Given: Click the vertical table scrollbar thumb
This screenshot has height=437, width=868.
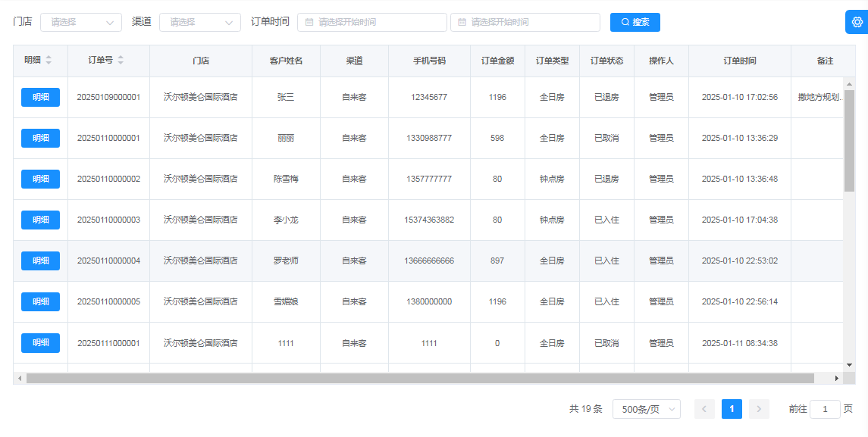Looking at the screenshot, I should point(849,140).
